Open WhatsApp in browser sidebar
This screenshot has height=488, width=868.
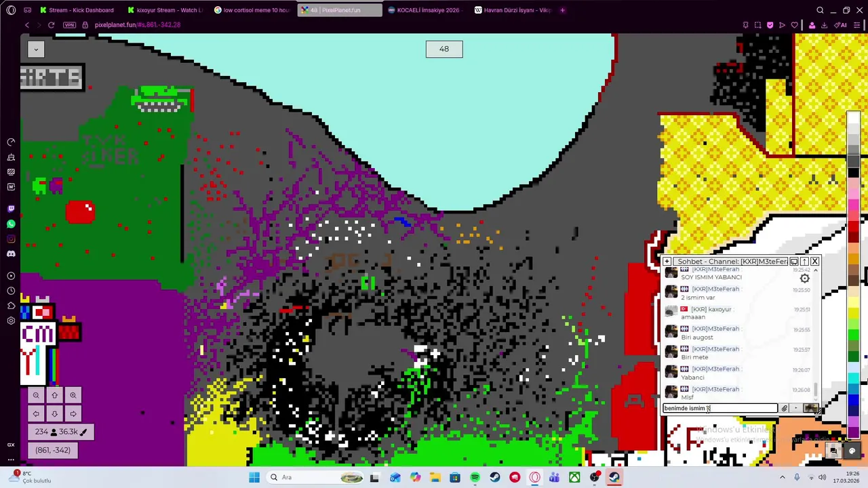click(x=11, y=224)
